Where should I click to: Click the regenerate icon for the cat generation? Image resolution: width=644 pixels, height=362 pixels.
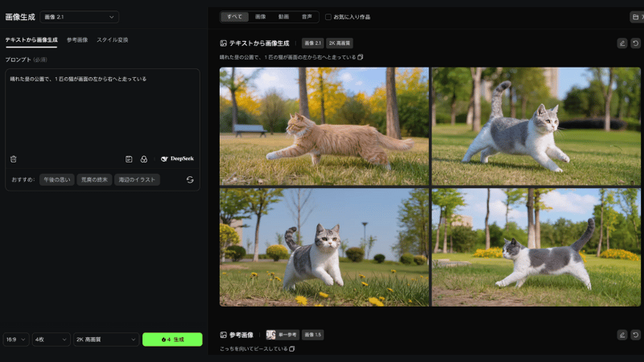click(635, 43)
